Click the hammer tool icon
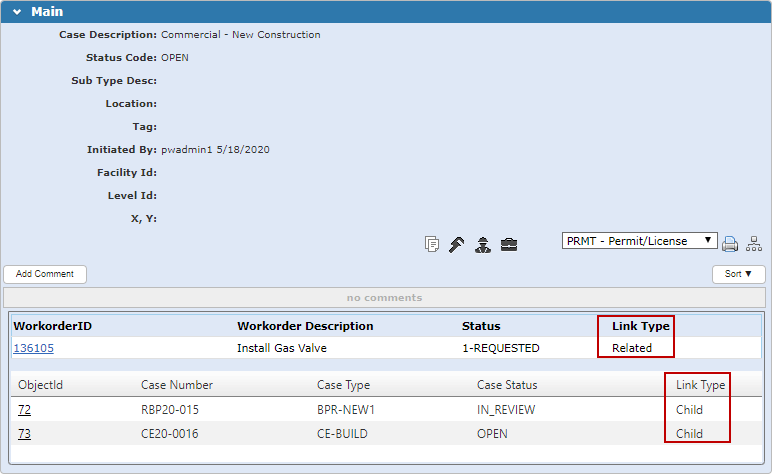Screen dimensions: 772x474 pyautogui.click(x=456, y=244)
